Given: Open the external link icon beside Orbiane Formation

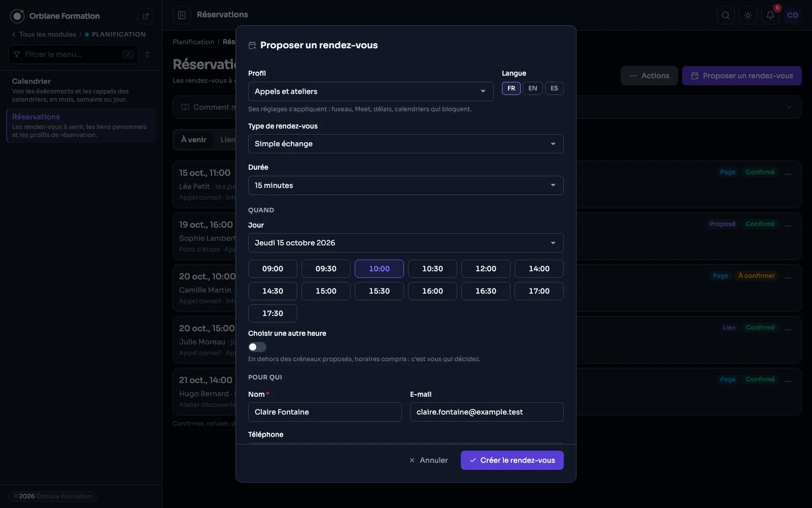Looking at the screenshot, I should point(146,16).
